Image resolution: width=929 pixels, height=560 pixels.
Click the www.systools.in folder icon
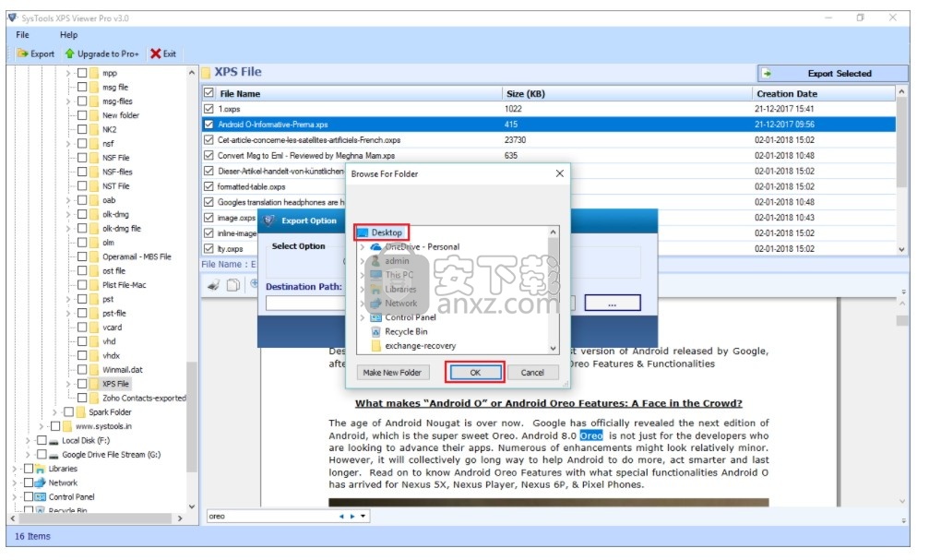pos(67,426)
